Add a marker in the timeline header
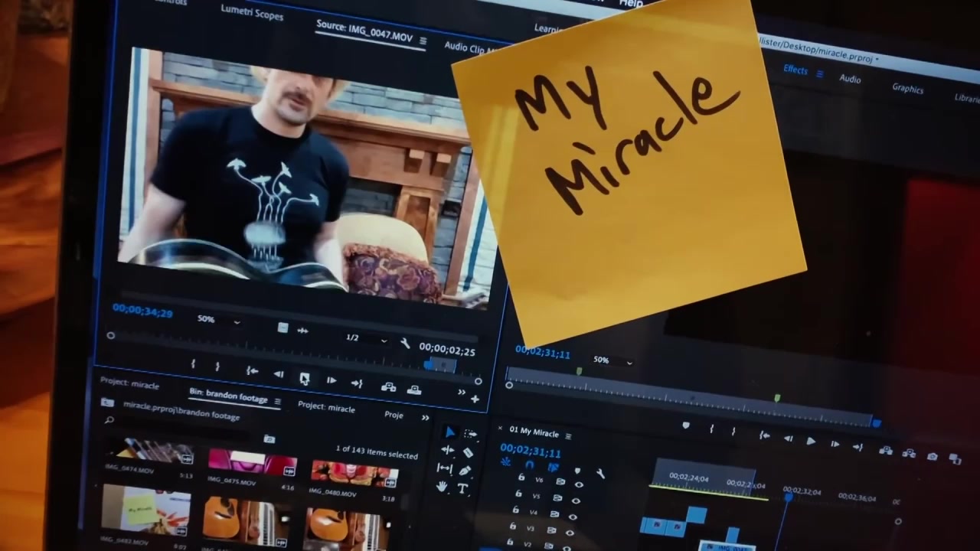This screenshot has width=980, height=551. tap(577, 471)
